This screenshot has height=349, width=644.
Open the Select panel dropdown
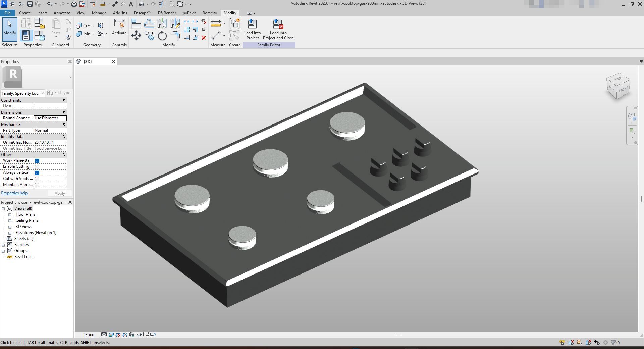tap(9, 45)
